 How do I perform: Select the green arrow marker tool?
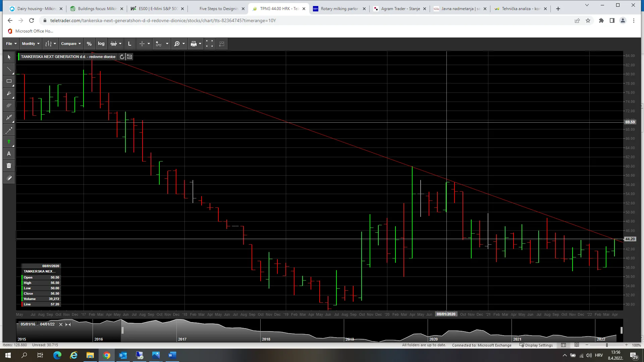pyautogui.click(x=9, y=142)
